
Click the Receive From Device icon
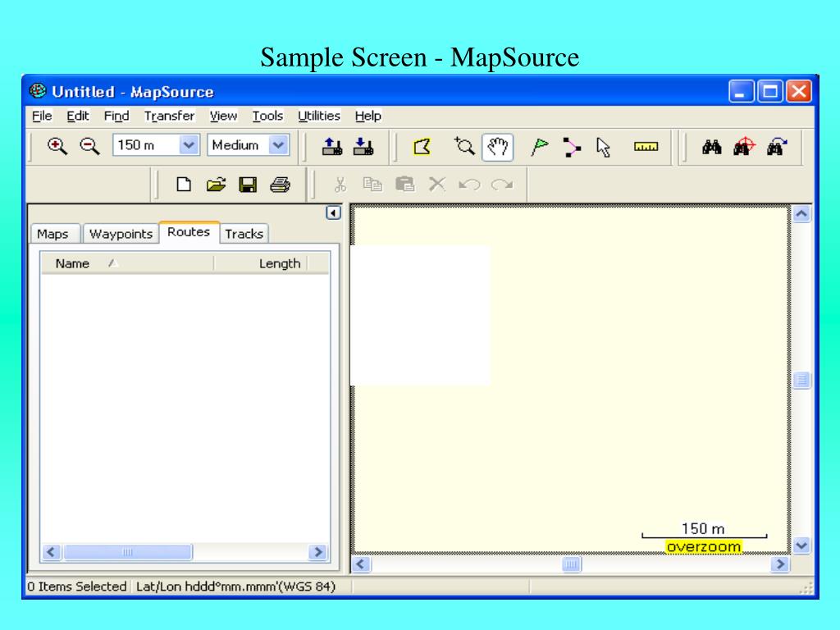tap(363, 146)
